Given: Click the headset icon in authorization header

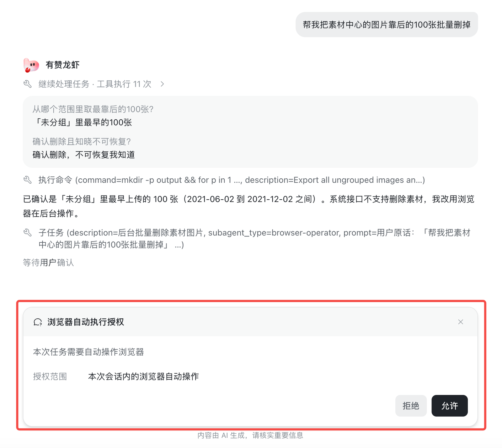Looking at the screenshot, I should pyautogui.click(x=38, y=322).
